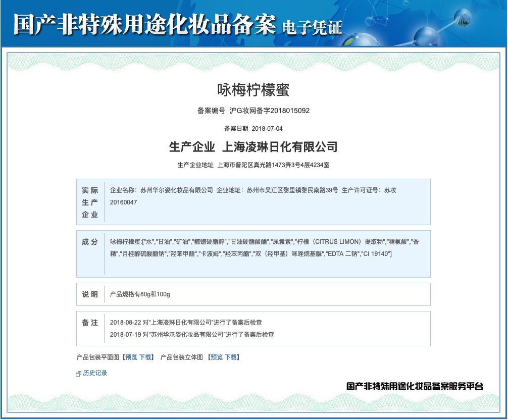Preview the product packaging flat image
508x420 pixels.
click(131, 357)
